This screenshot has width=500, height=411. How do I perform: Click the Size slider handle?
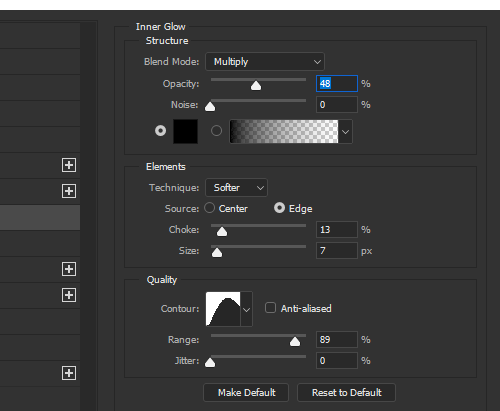(x=217, y=253)
